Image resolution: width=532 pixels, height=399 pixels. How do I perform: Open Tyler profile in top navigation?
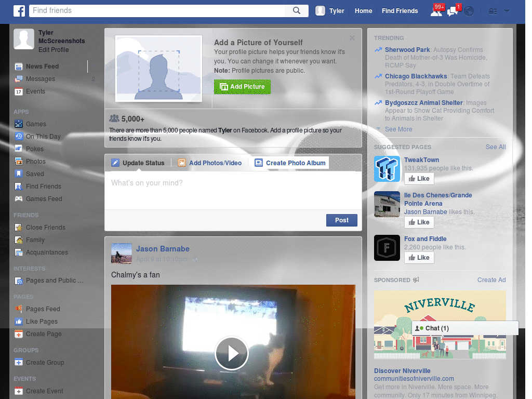(337, 11)
